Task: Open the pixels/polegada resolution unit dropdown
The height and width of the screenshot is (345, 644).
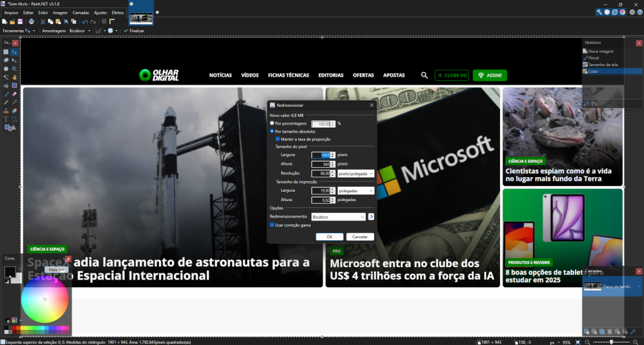Action: pyautogui.click(x=355, y=173)
